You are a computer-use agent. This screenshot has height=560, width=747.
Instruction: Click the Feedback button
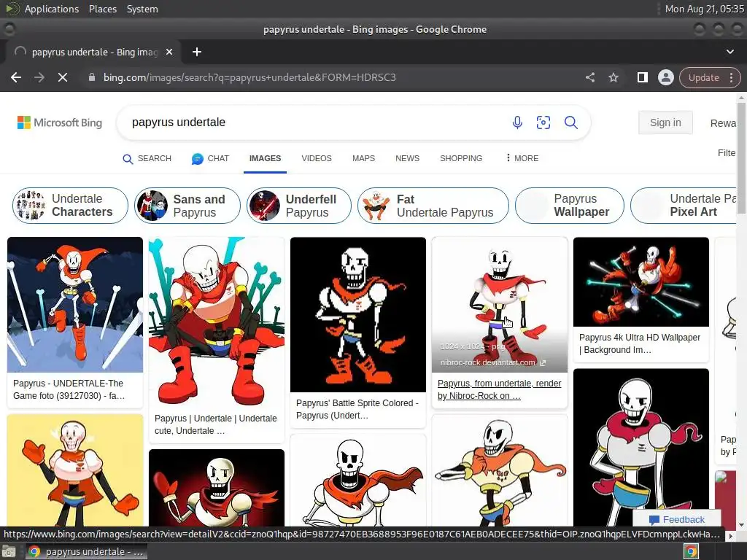pos(676,519)
